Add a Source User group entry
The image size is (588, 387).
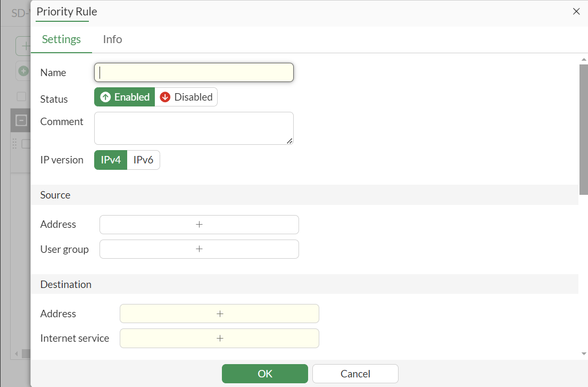click(199, 249)
